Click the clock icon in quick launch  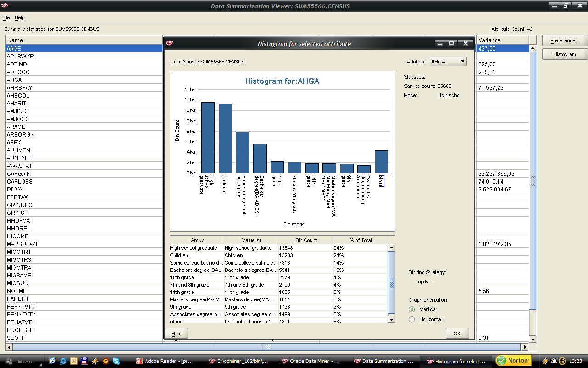(73, 361)
